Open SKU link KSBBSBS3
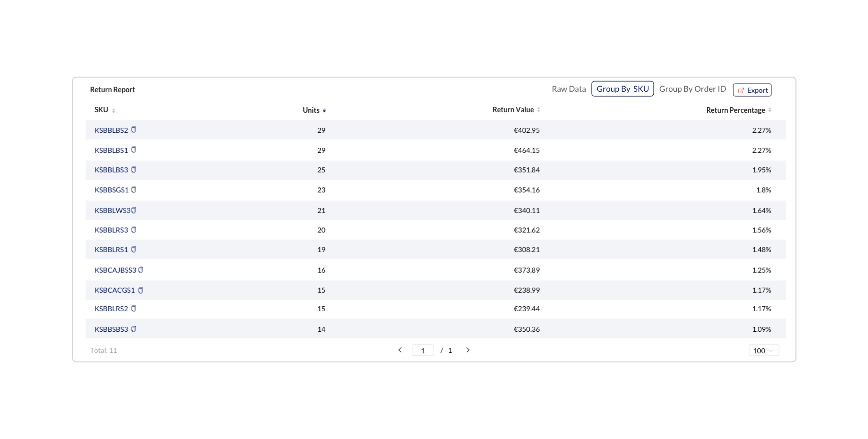This screenshot has height=439, width=868. [111, 329]
